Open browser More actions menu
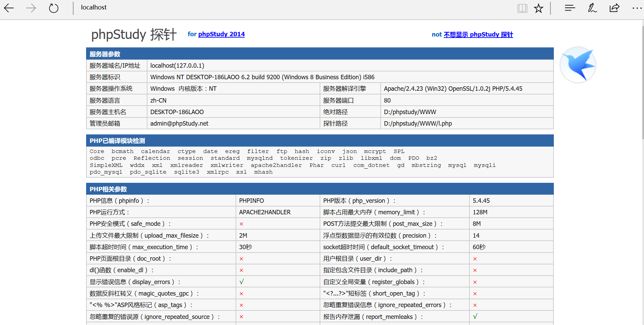This screenshot has width=644, height=325. tap(637, 8)
